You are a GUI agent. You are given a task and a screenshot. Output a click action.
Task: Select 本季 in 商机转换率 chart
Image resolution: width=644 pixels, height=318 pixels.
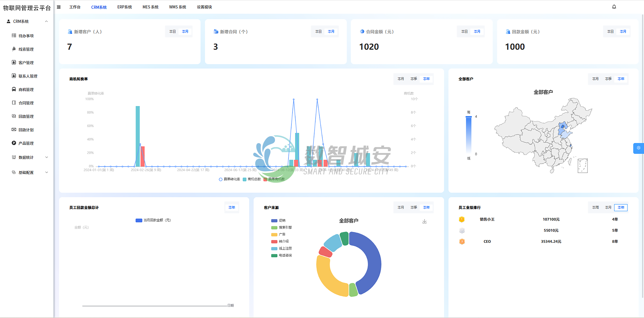tap(414, 79)
